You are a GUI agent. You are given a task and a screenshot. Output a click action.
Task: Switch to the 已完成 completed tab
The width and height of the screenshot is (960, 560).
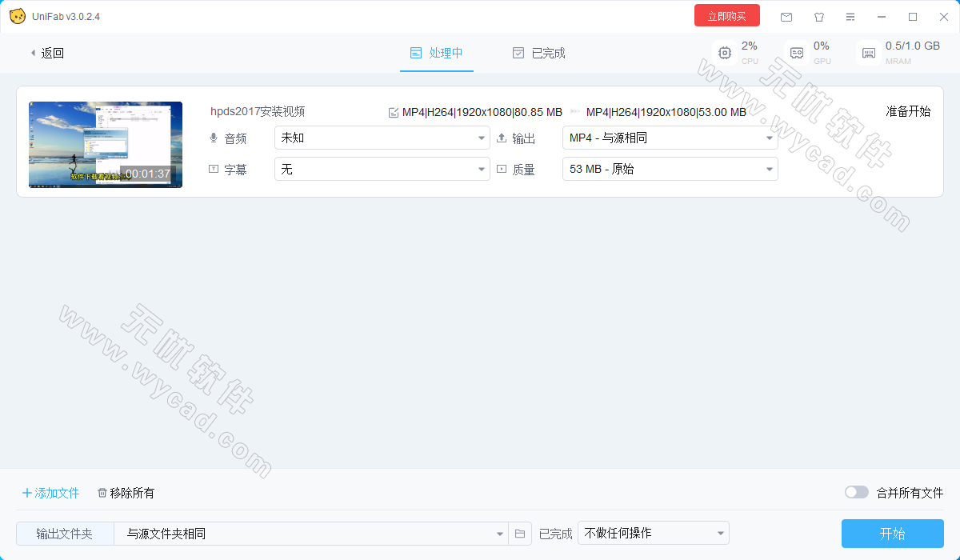(x=539, y=53)
